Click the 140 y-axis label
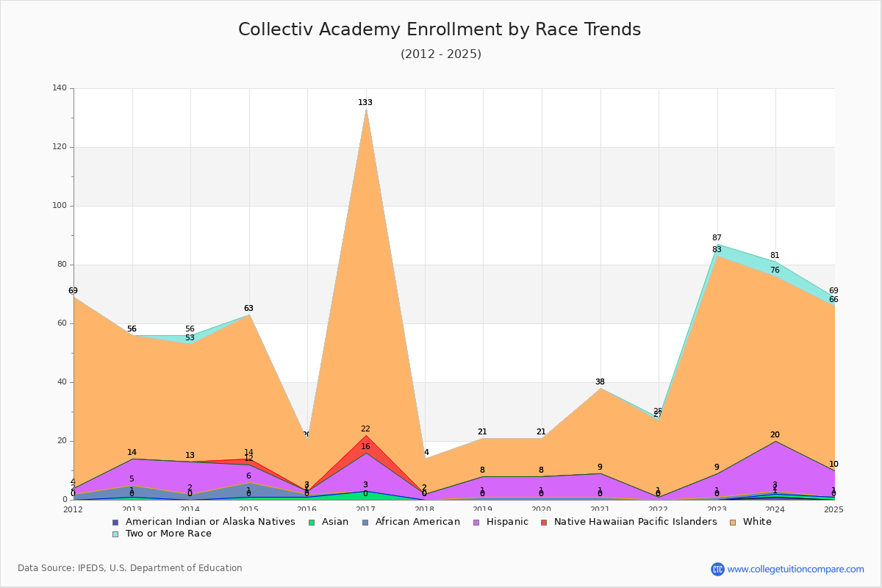Image resolution: width=882 pixels, height=588 pixels. tap(60, 88)
